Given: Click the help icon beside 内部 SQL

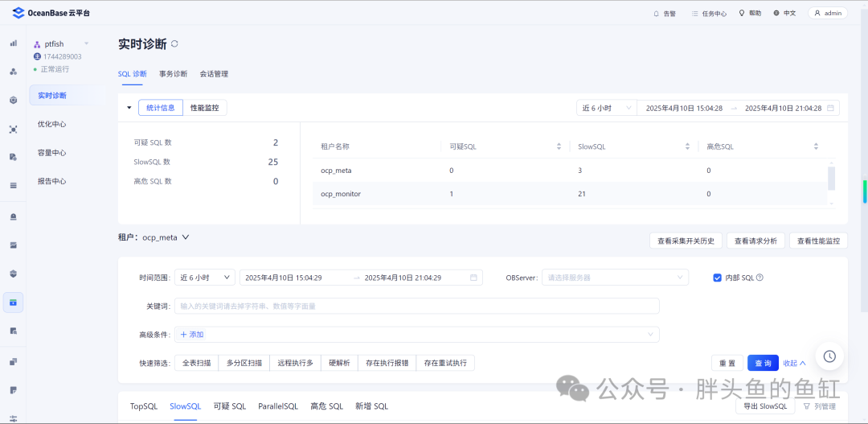Looking at the screenshot, I should 759,277.
